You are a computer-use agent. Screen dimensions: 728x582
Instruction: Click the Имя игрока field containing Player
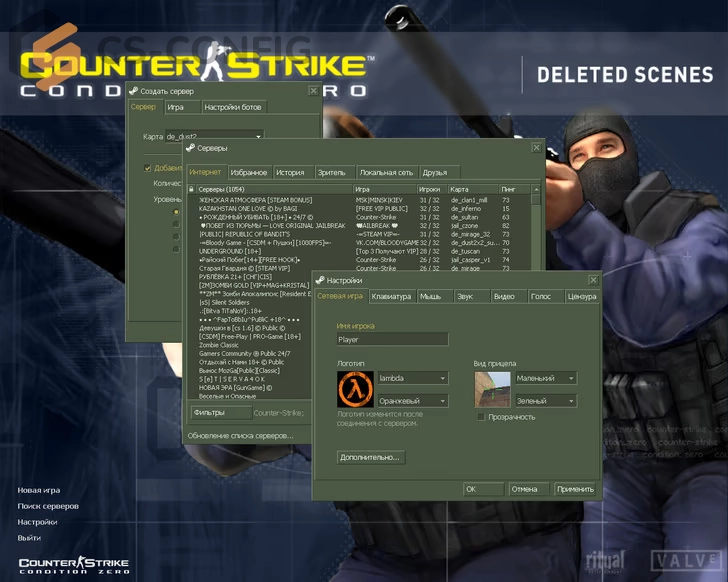point(392,339)
